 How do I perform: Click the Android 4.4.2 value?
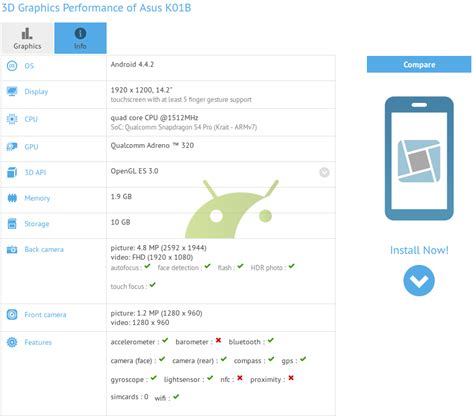click(132, 64)
